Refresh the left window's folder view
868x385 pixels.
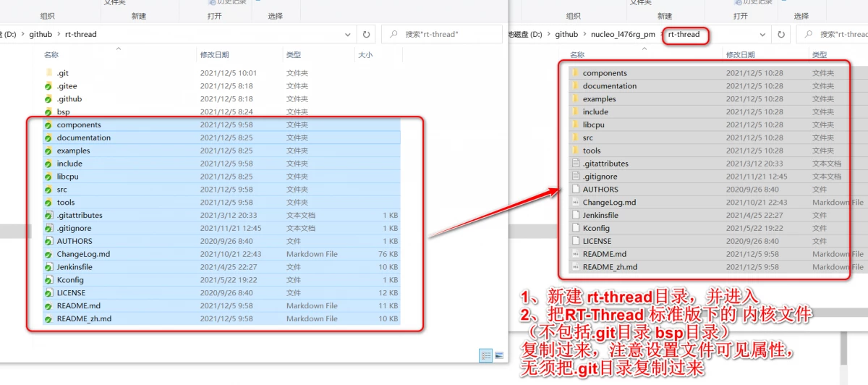tap(366, 34)
